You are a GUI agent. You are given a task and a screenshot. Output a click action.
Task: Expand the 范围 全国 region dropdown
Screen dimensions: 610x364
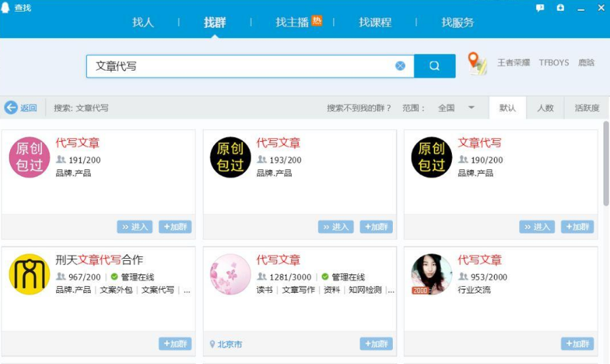471,108
